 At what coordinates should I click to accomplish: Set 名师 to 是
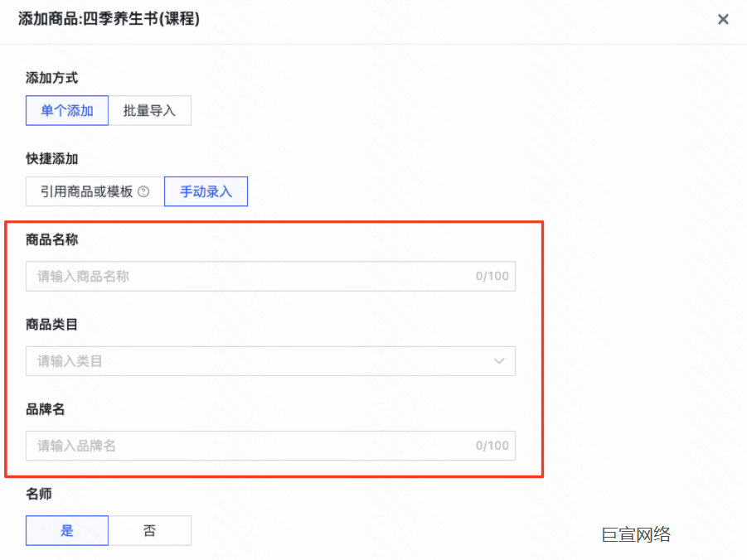(x=67, y=531)
